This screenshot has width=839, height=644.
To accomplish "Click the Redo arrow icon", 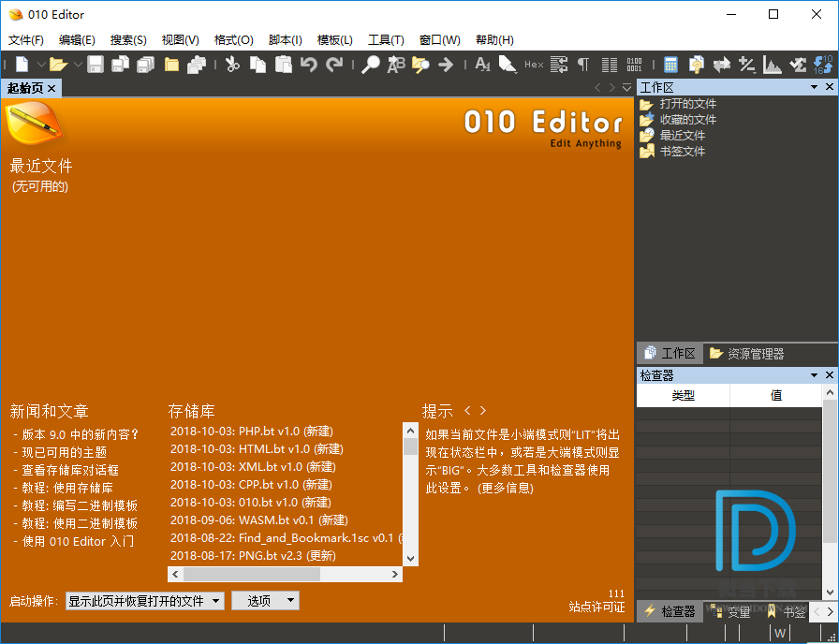I will click(334, 65).
